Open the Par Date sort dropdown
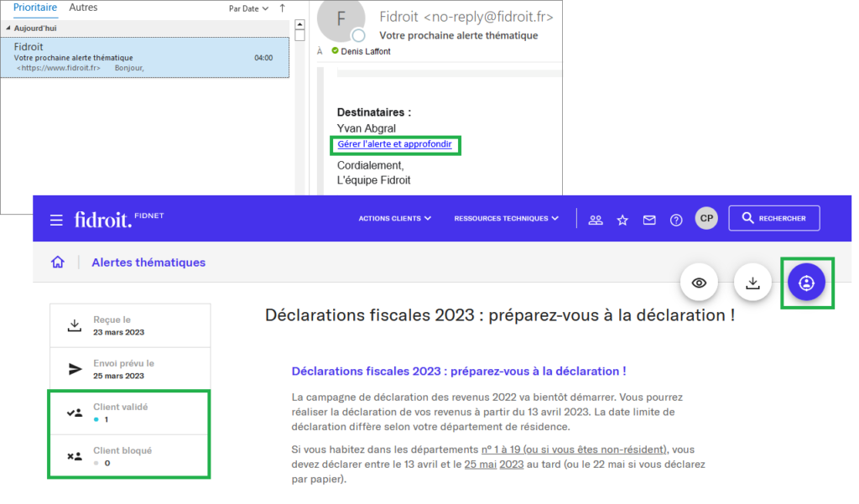The width and height of the screenshot is (859, 504). click(x=248, y=8)
